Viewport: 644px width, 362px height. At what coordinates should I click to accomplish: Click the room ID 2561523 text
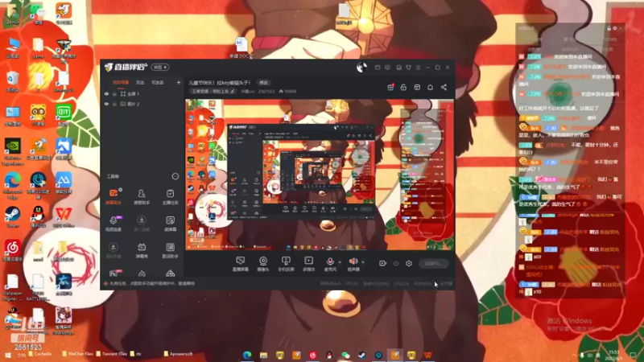(x=266, y=91)
